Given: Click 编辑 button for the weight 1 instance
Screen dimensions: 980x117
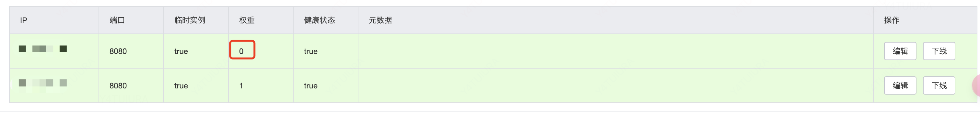Looking at the screenshot, I should pos(900,85).
